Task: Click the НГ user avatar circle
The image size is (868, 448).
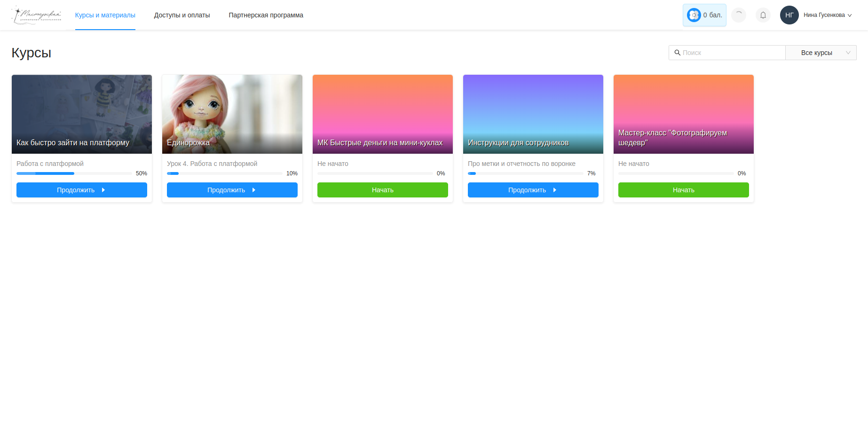Action: click(x=789, y=15)
